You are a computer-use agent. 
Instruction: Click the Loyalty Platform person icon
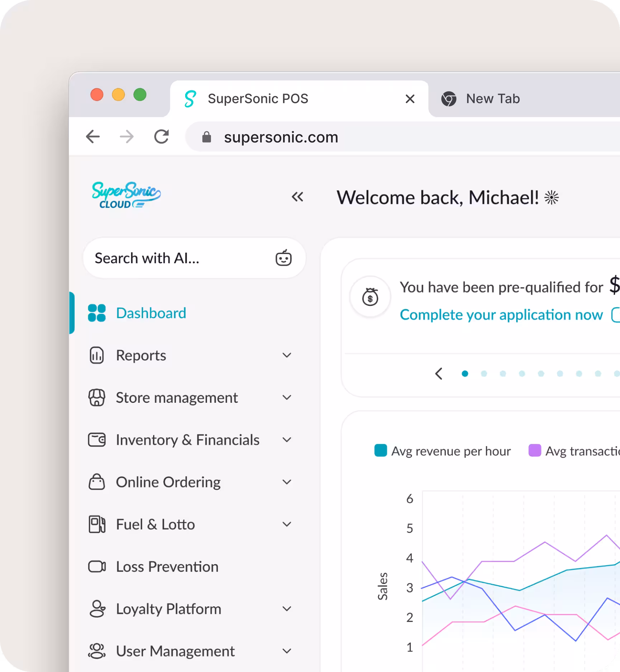97,609
